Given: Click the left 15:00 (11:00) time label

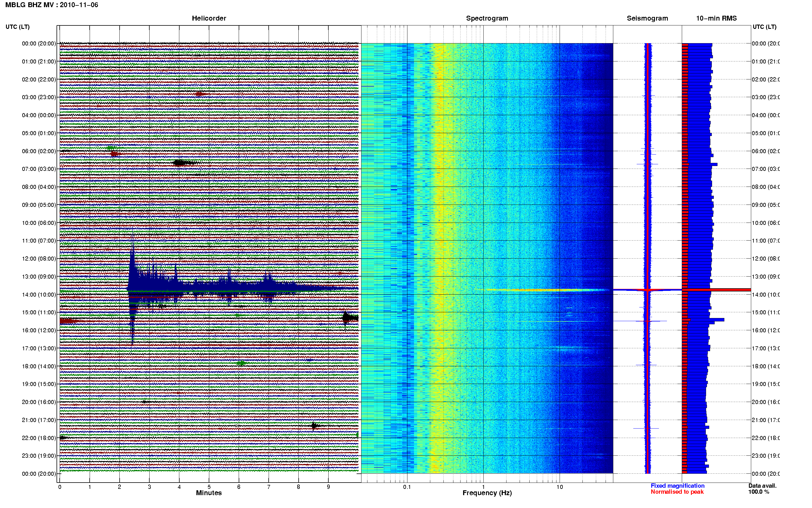Looking at the screenshot, I should click(x=39, y=313).
